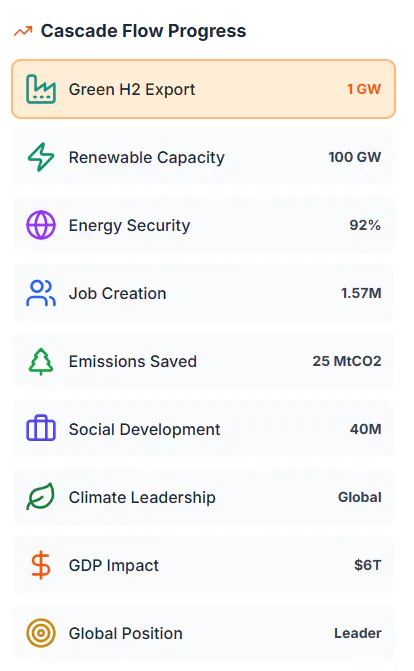This screenshot has width=414, height=671.
Task: Click the dollar sign GDP Impact icon
Action: pyautogui.click(x=41, y=565)
